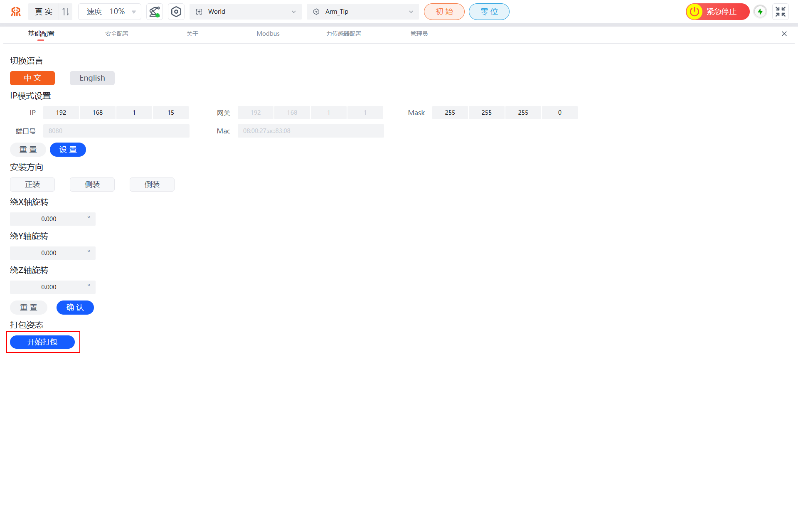Open the speed 10% dropdown
Image resolution: width=798 pixels, height=532 pixels.
(110, 12)
